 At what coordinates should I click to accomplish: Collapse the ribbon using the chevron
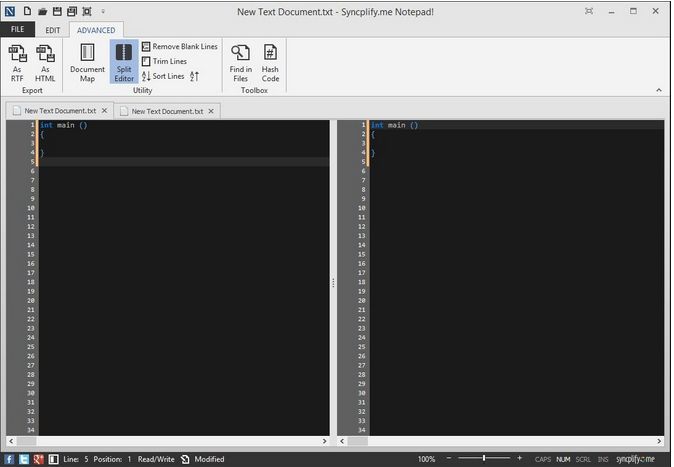coord(659,90)
